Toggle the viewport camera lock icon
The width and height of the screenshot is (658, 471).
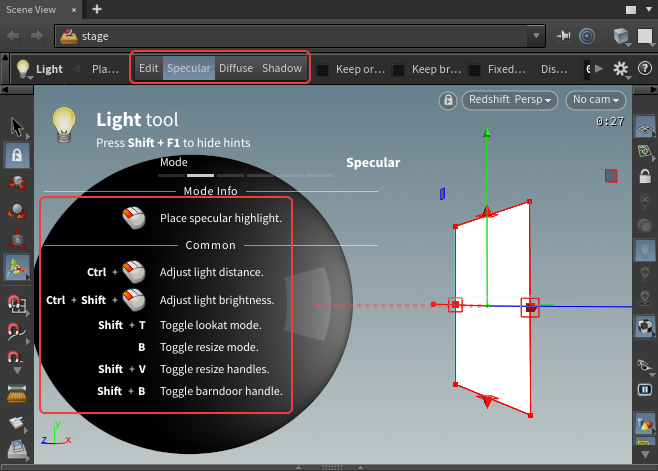448,100
